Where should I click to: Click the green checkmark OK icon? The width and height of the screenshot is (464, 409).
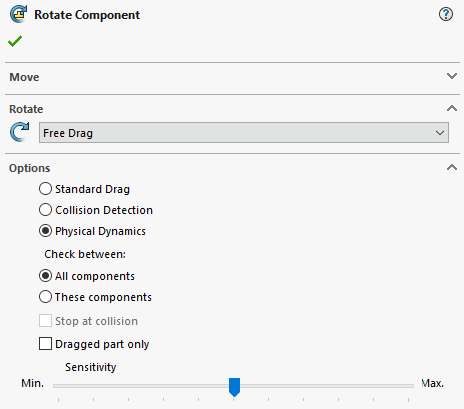(x=15, y=41)
